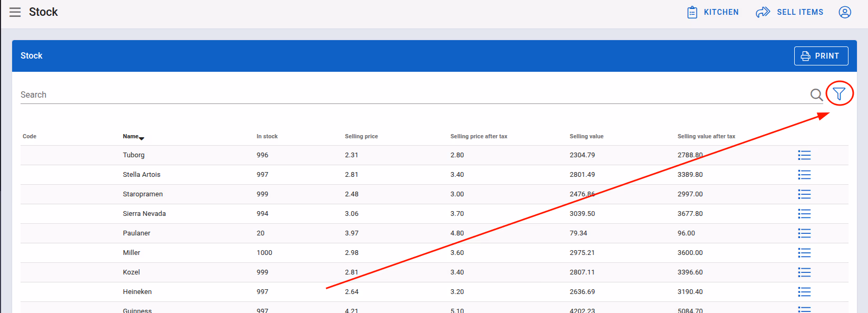Sort by Selling value column header

pos(587,136)
